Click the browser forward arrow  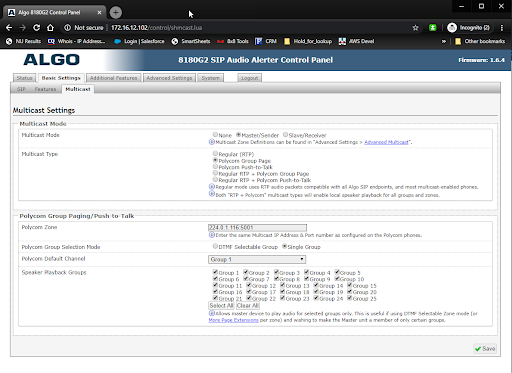23,28
